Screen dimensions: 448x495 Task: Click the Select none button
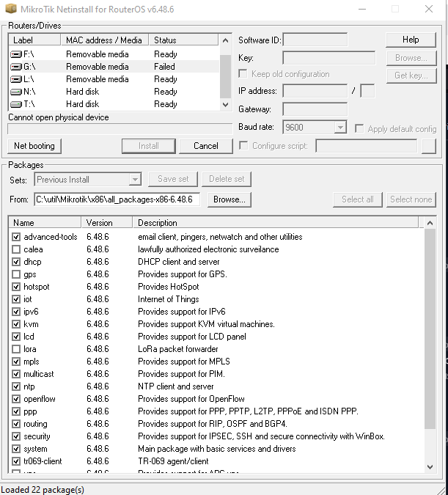point(411,199)
